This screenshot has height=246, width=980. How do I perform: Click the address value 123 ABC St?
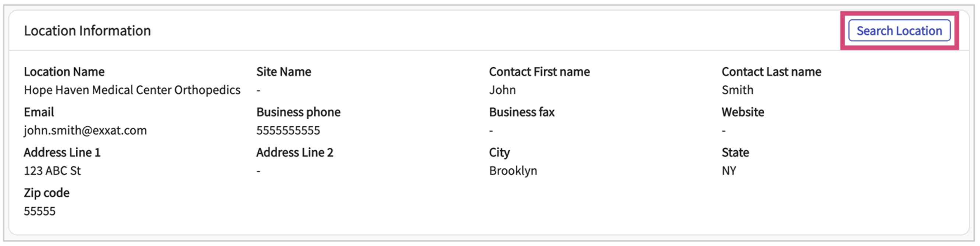point(52,171)
